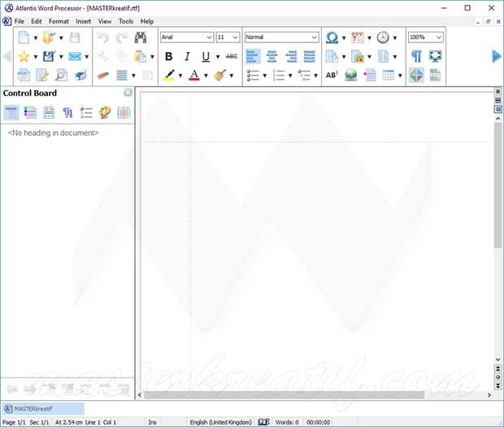504x427 pixels.
Task: Click the font color A swatch
Action: (x=193, y=76)
